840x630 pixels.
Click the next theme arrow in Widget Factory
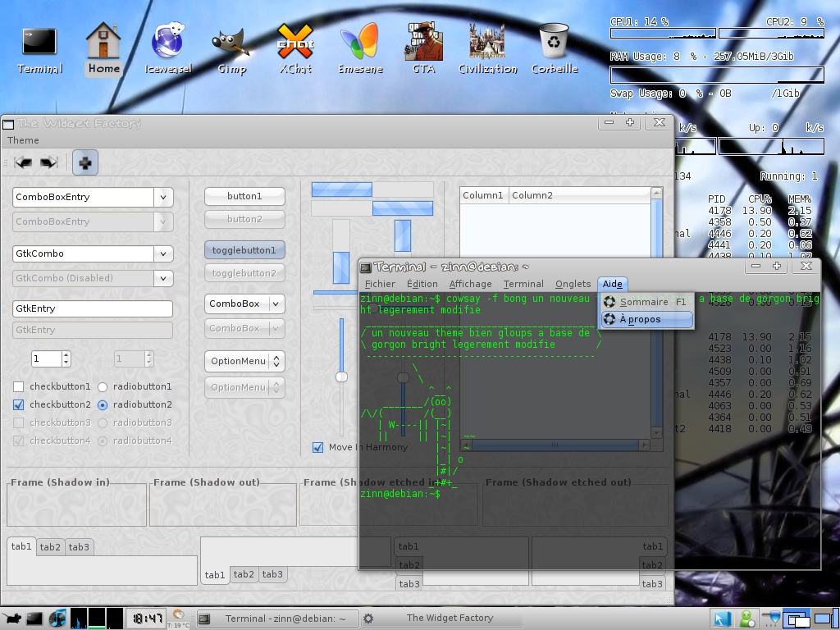(x=48, y=162)
